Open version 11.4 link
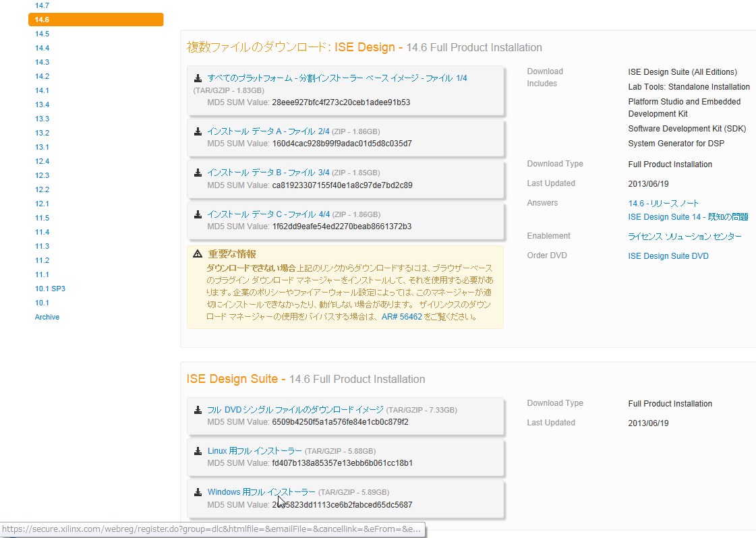The height and width of the screenshot is (538, 756). pyautogui.click(x=42, y=232)
